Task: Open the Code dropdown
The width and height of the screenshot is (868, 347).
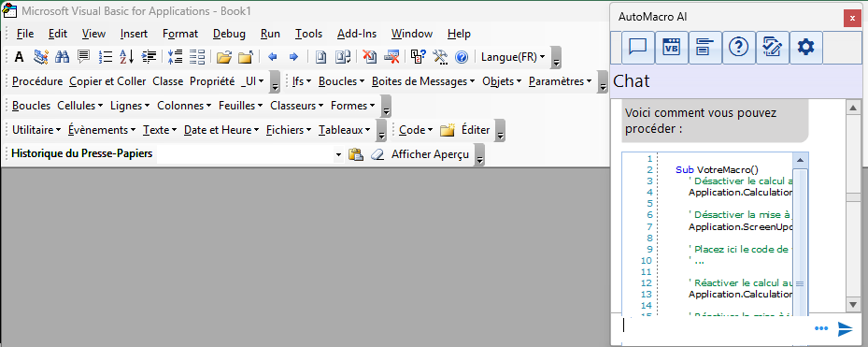Action: tap(417, 130)
